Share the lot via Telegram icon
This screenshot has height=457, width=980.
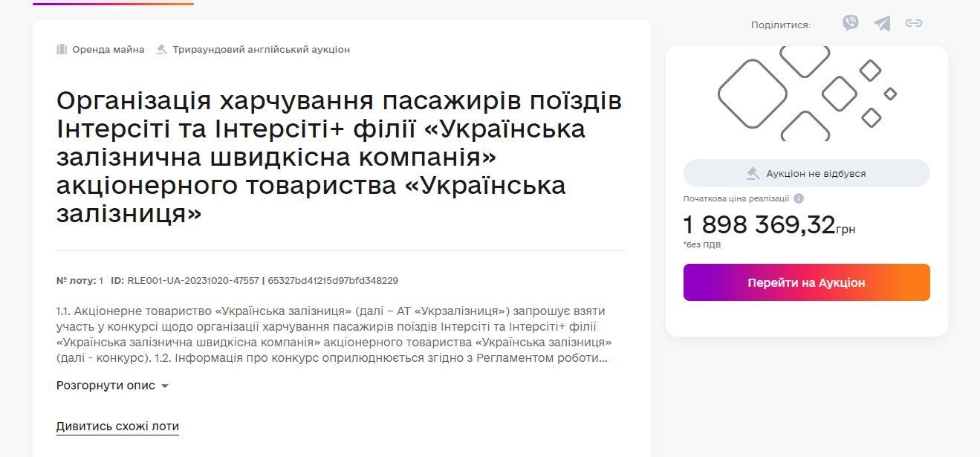(x=881, y=24)
